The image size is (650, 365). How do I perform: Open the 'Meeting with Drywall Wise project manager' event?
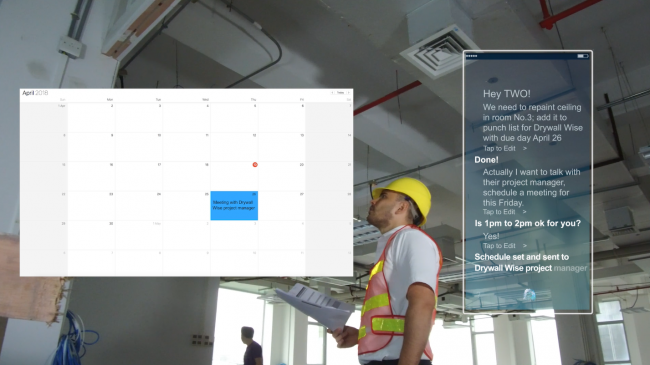[x=234, y=206]
